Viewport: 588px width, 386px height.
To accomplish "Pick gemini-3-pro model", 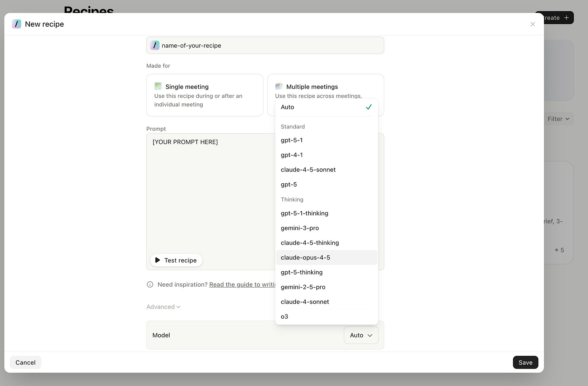I will (x=327, y=228).
